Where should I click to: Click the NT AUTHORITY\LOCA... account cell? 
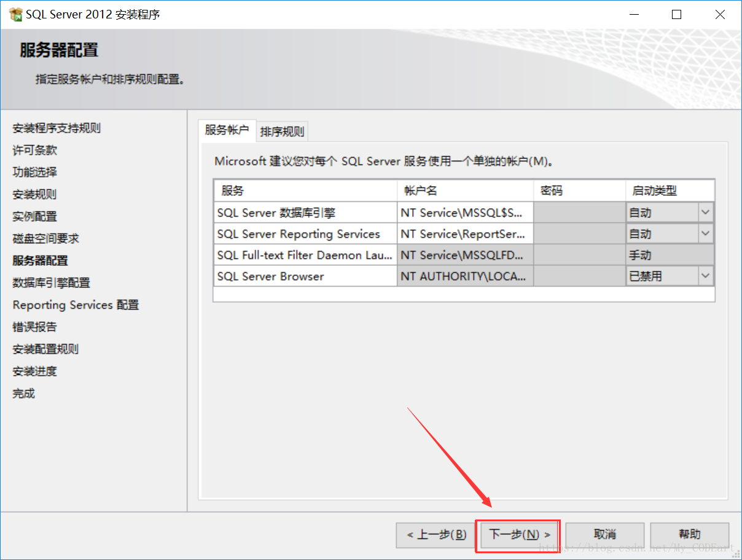point(465,276)
